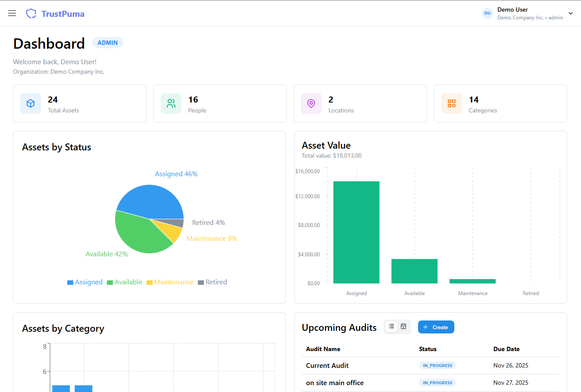The image size is (581, 392).
Task: Switch Upcoming Audits to calendar view
Action: click(x=403, y=327)
